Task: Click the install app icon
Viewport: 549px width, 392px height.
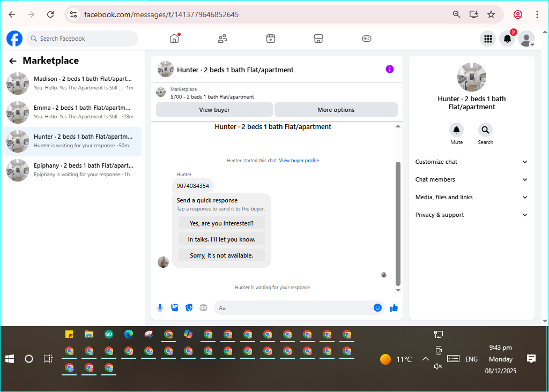Action: point(474,14)
